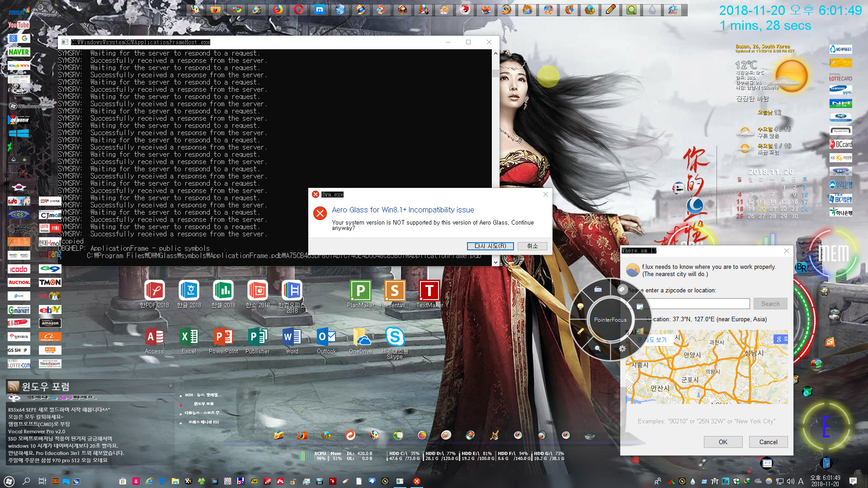The height and width of the screenshot is (488, 868).
Task: Open Excel desktop shortcut
Action: pyautogui.click(x=189, y=341)
